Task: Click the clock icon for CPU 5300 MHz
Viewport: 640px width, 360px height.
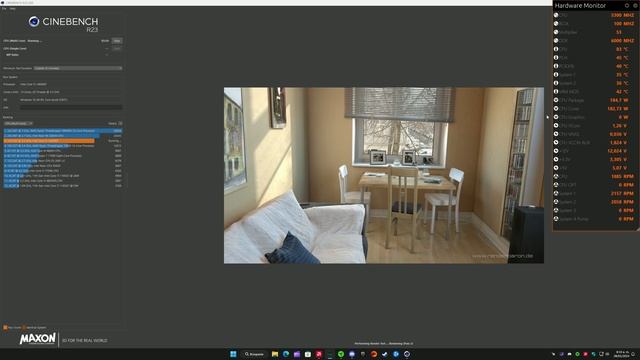Action: (556, 15)
